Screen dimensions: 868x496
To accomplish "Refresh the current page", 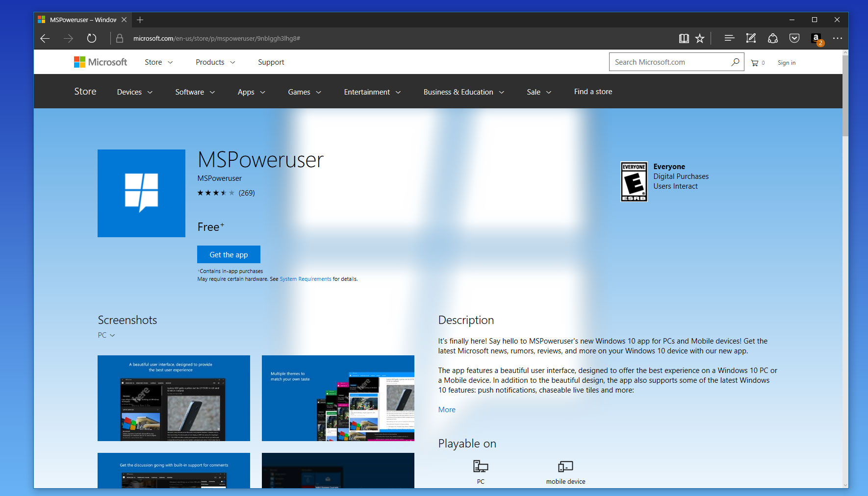I will click(92, 38).
